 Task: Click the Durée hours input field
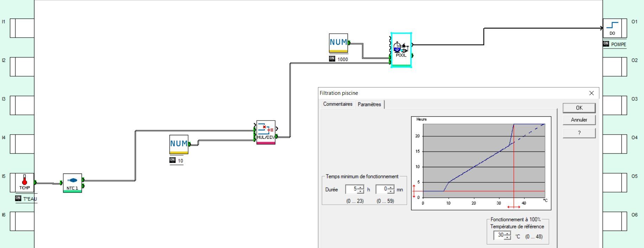tap(351, 189)
